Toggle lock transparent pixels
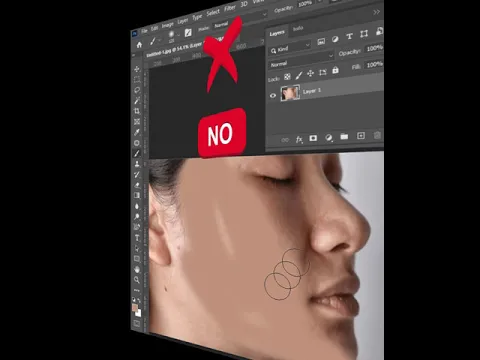Viewport: 480px width, 360px height. click(287, 77)
